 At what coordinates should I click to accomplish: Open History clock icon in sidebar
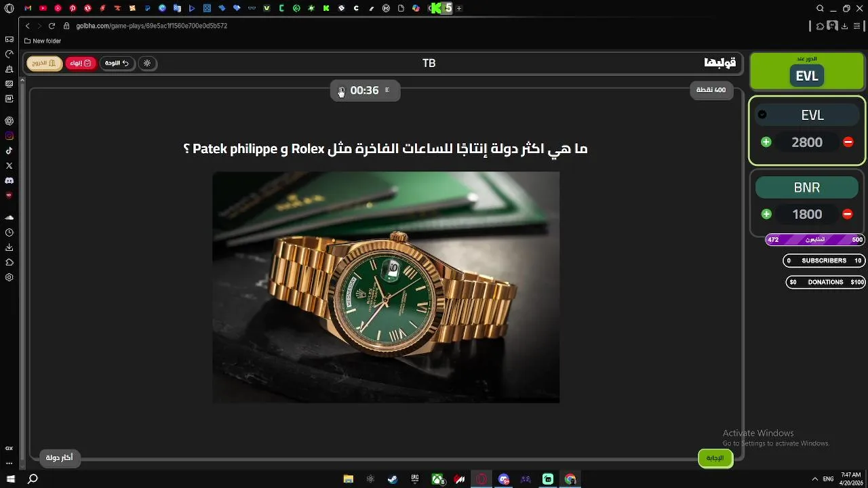coord(9,232)
